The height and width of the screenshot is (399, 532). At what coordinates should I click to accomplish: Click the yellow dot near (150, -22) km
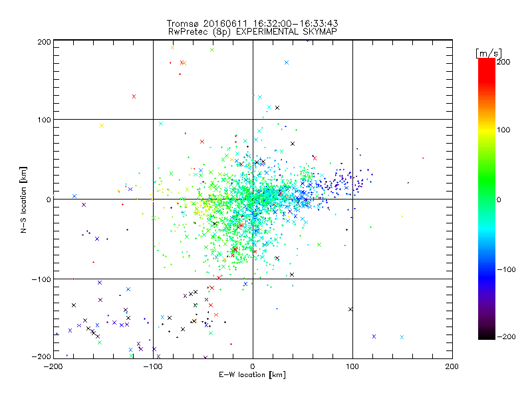(402, 217)
